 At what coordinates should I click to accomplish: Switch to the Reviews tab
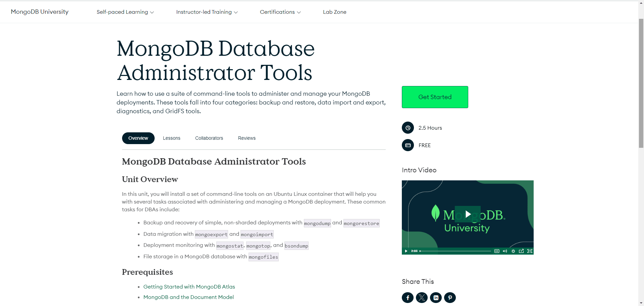tap(247, 138)
